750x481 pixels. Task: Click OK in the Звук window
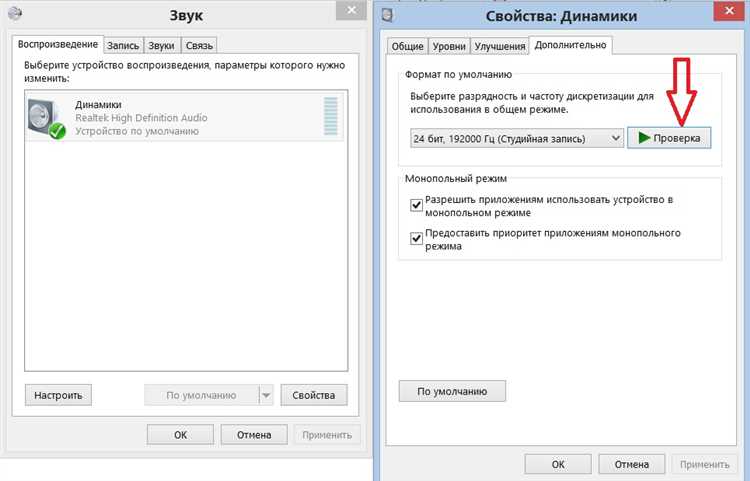pyautogui.click(x=180, y=435)
